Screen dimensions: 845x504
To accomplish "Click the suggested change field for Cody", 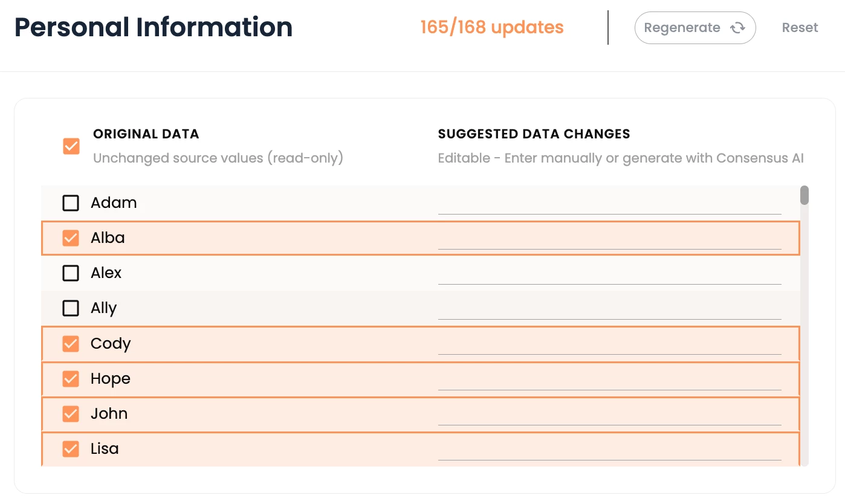I will pos(609,344).
